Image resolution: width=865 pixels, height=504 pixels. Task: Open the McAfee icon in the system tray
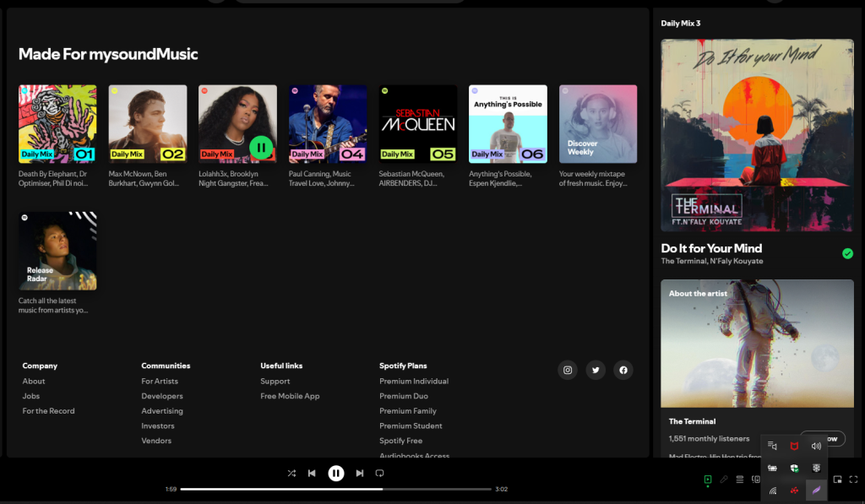794,446
